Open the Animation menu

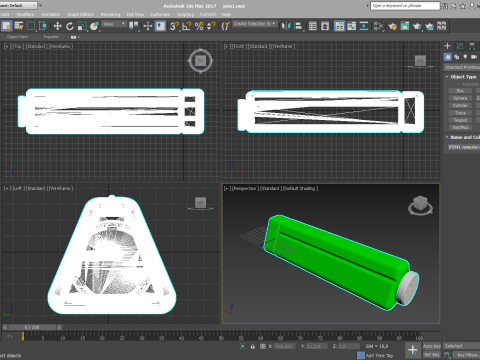click(50, 14)
